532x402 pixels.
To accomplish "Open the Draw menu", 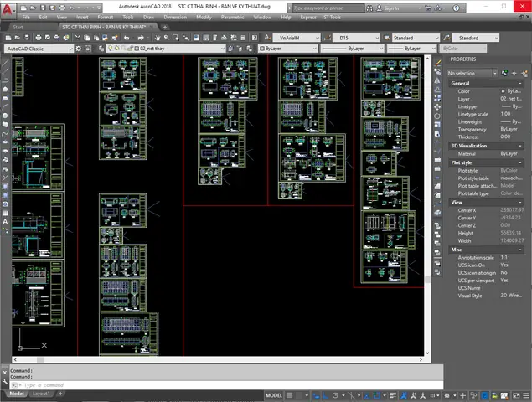I will pos(148,17).
